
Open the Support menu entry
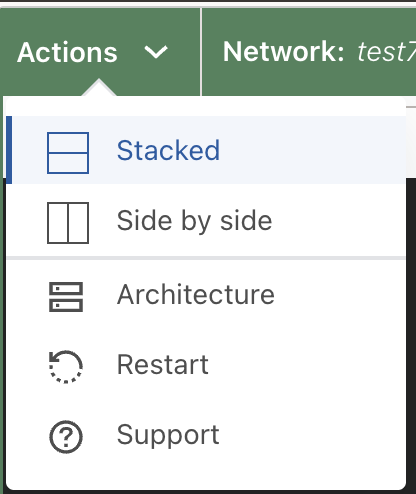point(206,435)
